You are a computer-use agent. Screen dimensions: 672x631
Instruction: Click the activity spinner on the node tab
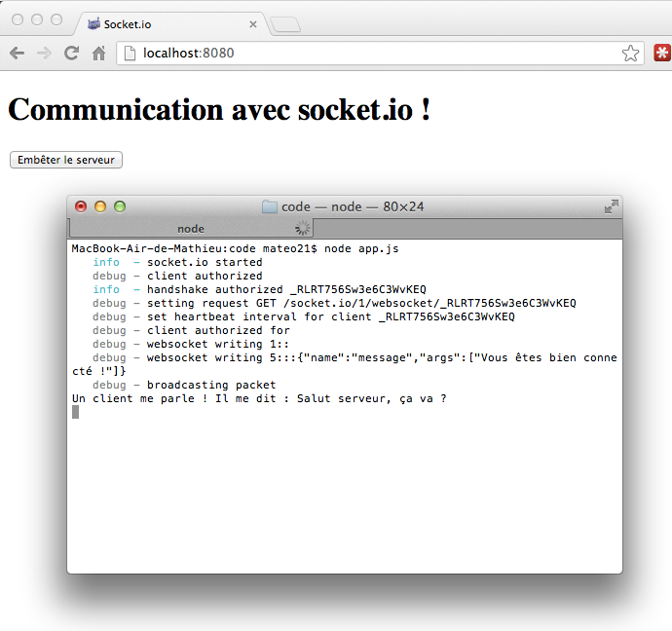pos(303,228)
